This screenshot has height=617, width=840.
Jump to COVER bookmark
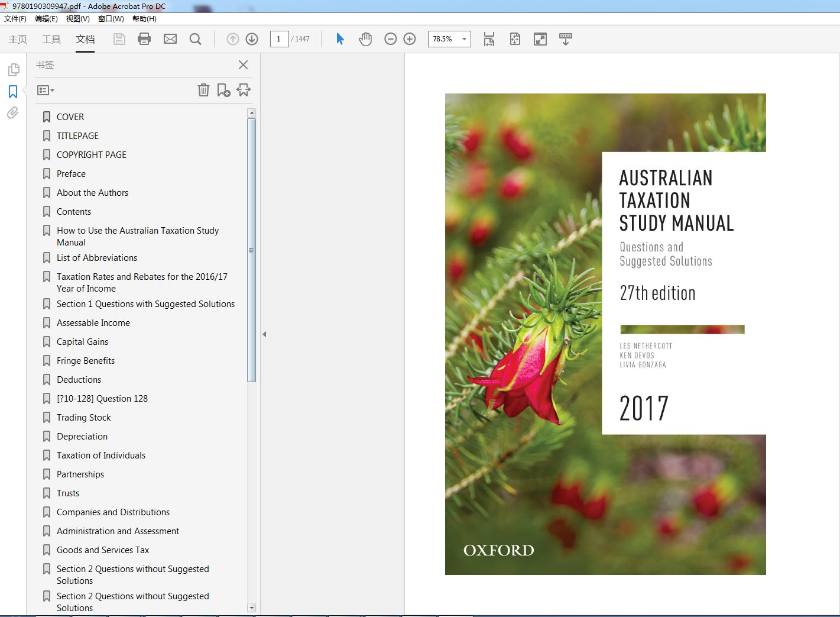[70, 117]
